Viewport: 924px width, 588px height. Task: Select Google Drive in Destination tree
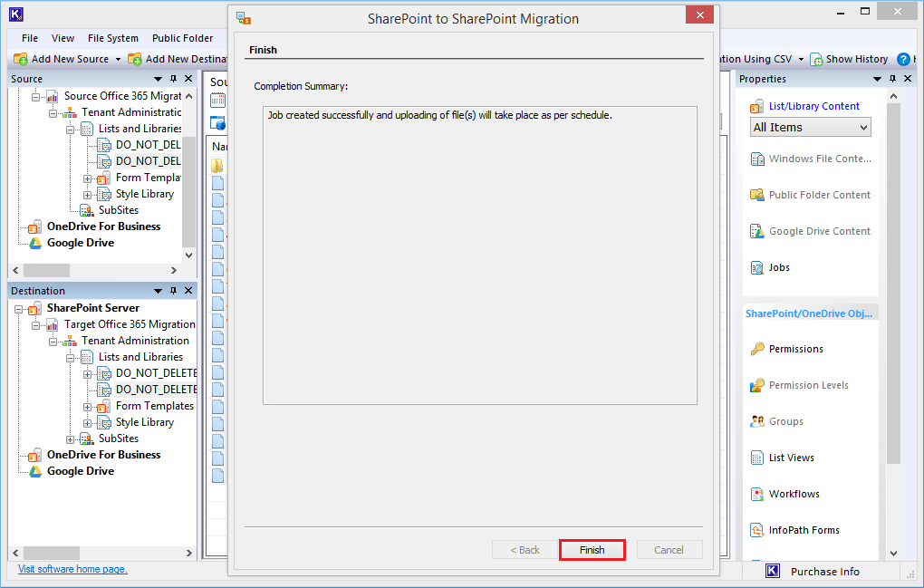[x=80, y=471]
